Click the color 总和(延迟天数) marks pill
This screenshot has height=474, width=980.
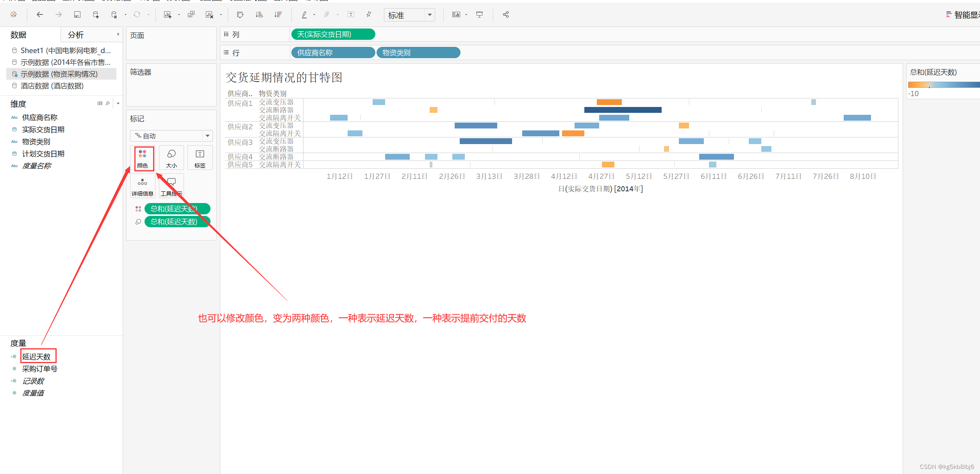coord(177,208)
